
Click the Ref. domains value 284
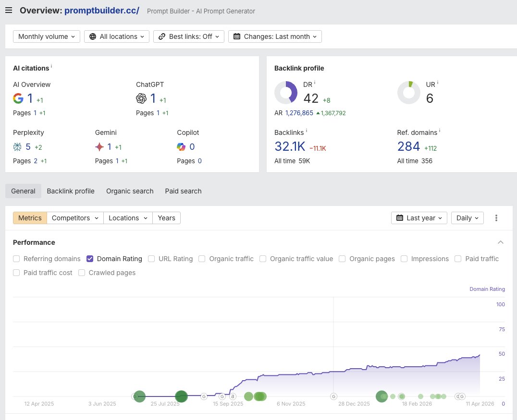[x=408, y=146]
